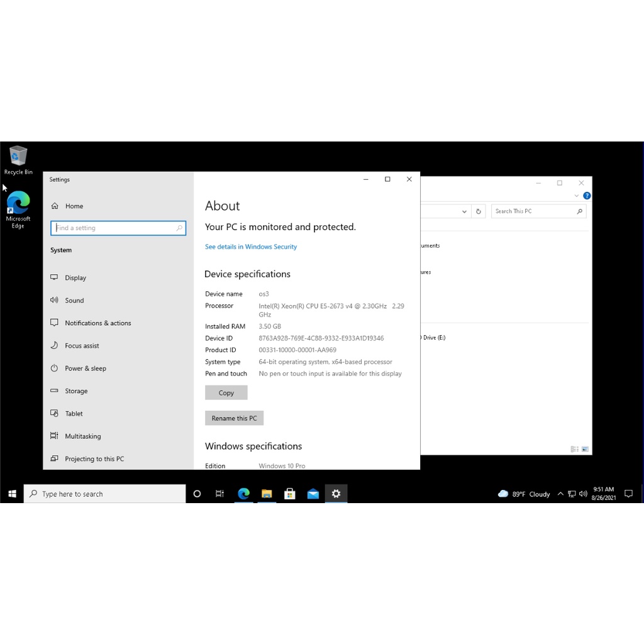Image resolution: width=644 pixels, height=644 pixels.
Task: Open the taskbar clock and date
Action: click(604, 494)
